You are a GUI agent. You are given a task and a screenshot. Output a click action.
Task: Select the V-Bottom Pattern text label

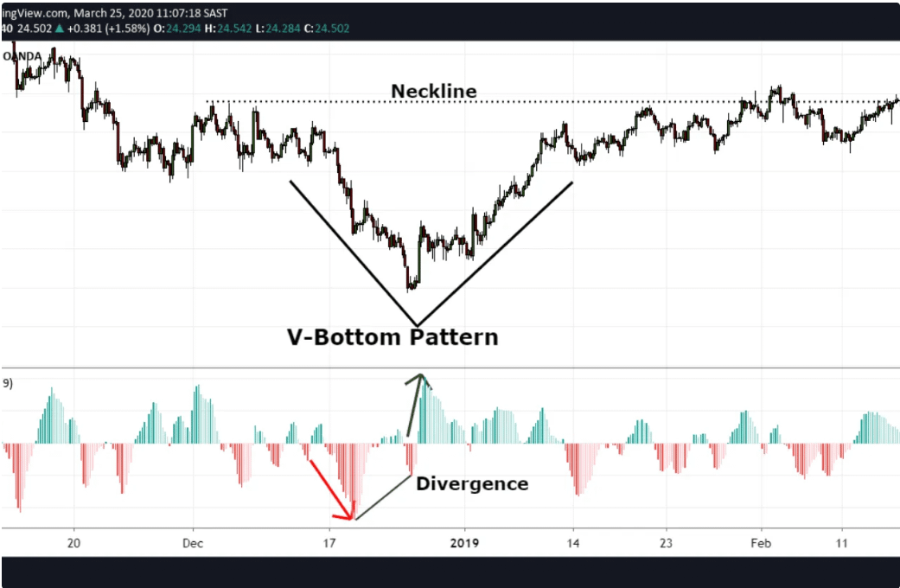click(393, 337)
